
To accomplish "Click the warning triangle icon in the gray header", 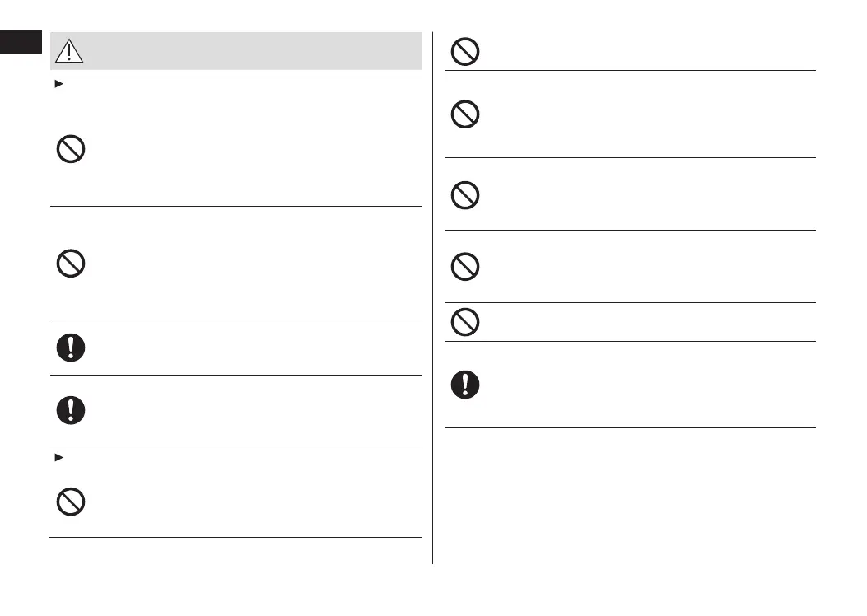I will (71, 52).
